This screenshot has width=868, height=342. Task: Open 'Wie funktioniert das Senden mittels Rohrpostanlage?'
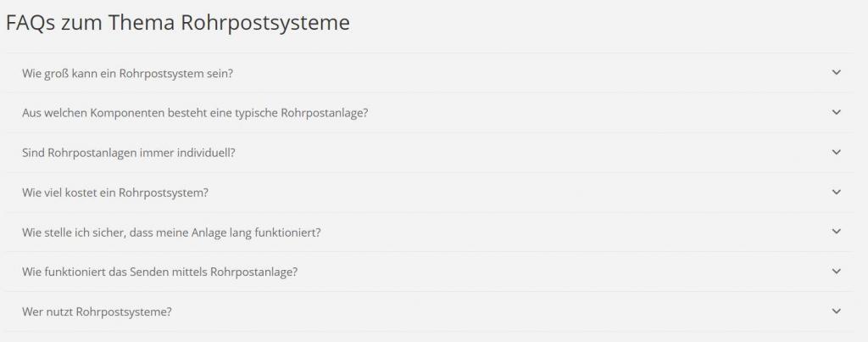159,272
